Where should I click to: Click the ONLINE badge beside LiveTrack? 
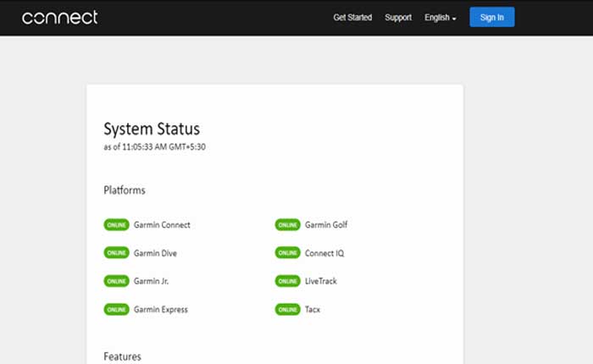click(287, 281)
